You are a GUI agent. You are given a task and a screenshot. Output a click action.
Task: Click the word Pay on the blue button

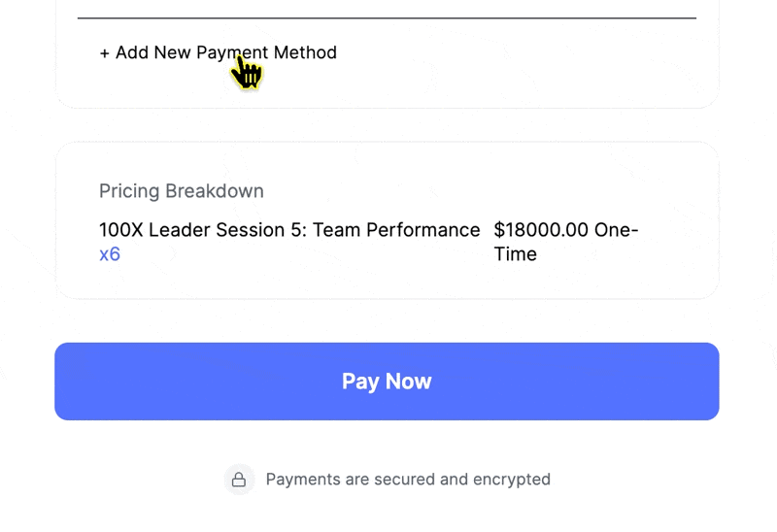coord(360,382)
